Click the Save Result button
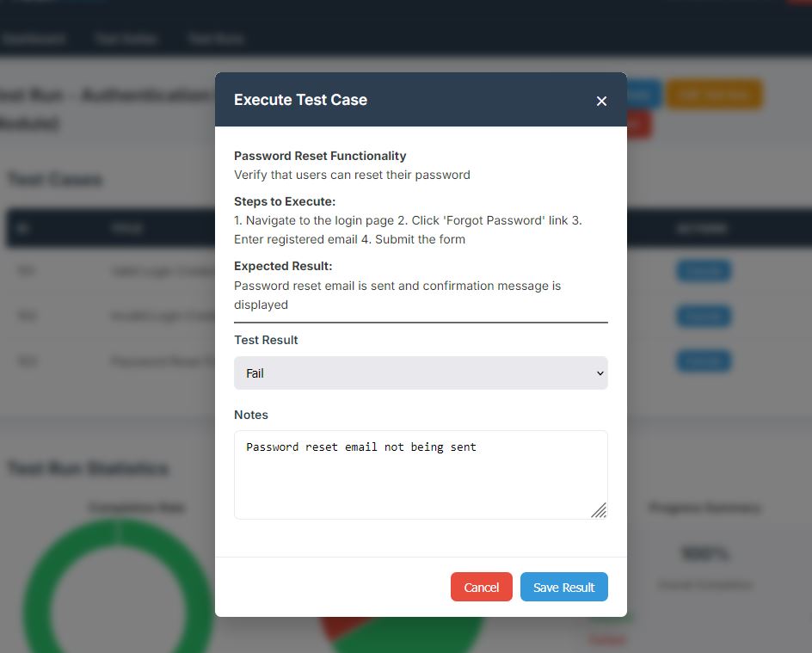812x653 pixels. tap(563, 587)
